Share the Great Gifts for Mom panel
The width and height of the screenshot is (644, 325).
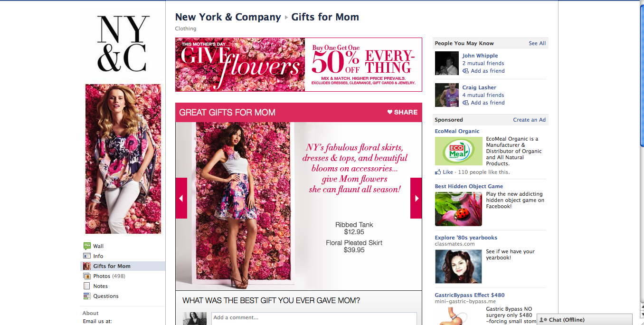(402, 112)
